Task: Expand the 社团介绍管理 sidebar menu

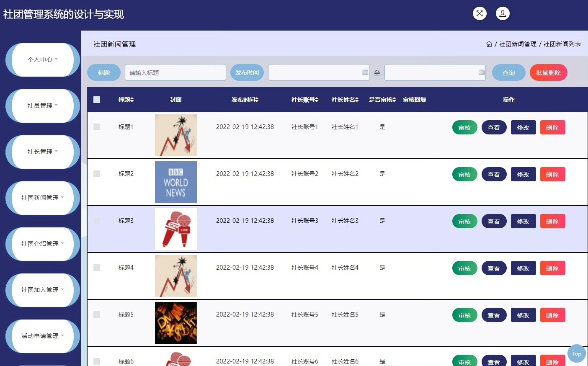Action: pos(43,244)
